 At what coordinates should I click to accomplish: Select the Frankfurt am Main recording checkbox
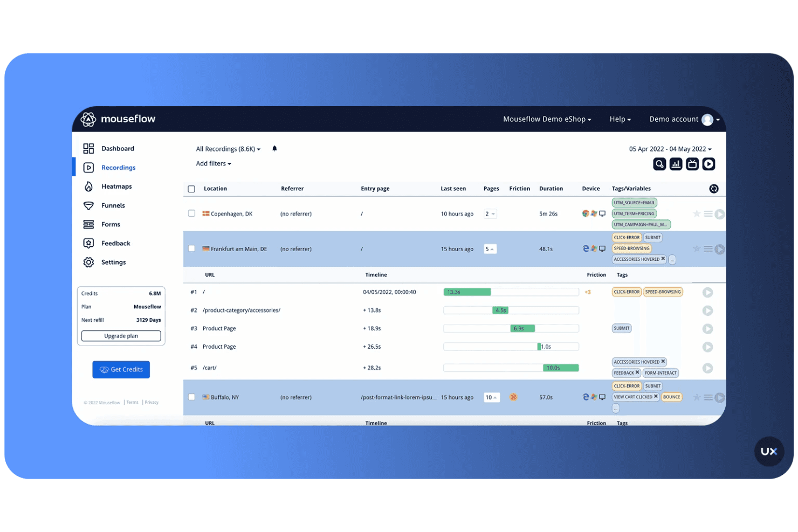coord(191,248)
